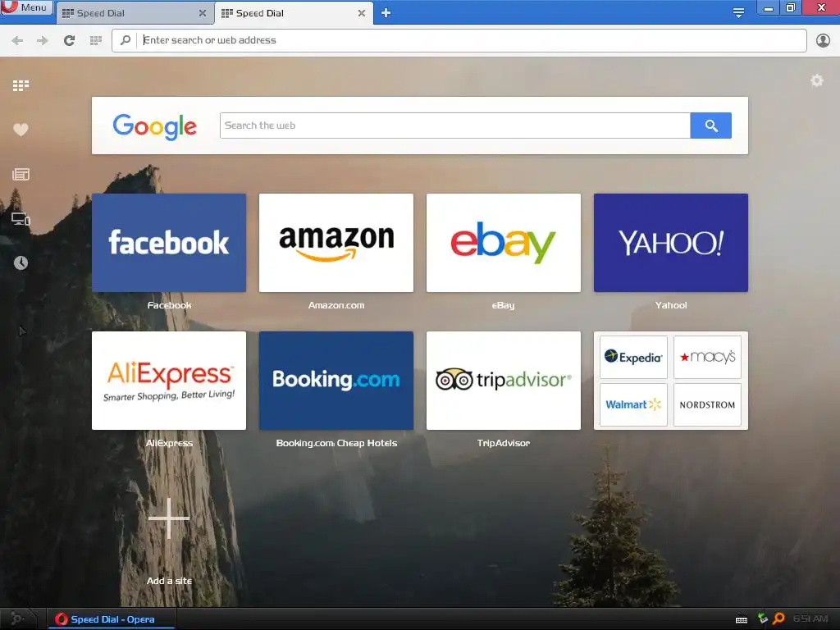Image resolution: width=840 pixels, height=630 pixels.
Task: Open Expedia in the shopping folder
Action: coord(633,357)
